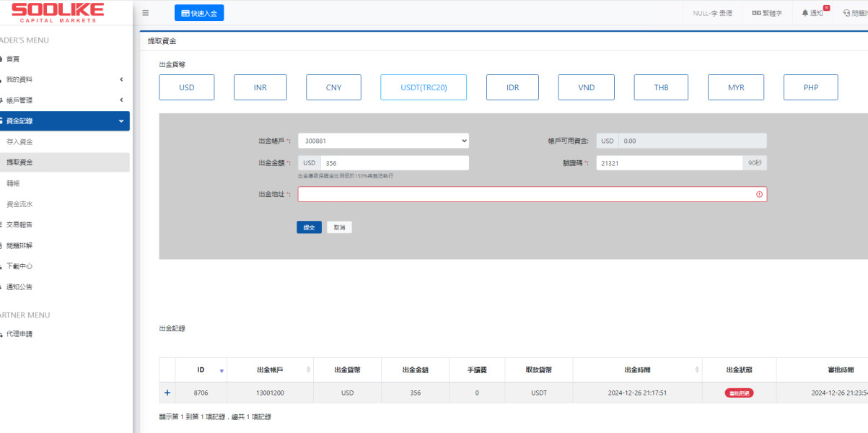868x433 pixels.
Task: Open 存入資金 in the sidebar
Action: 19,141
